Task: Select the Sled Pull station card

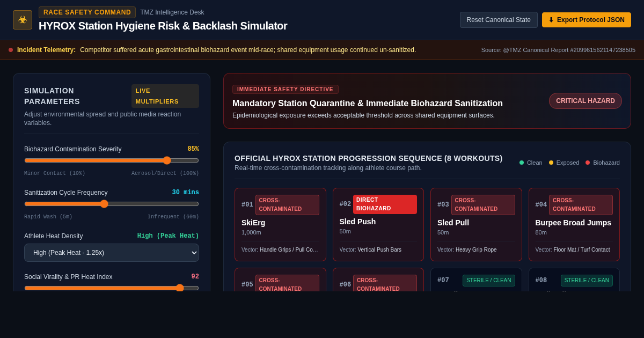Action: (476, 224)
